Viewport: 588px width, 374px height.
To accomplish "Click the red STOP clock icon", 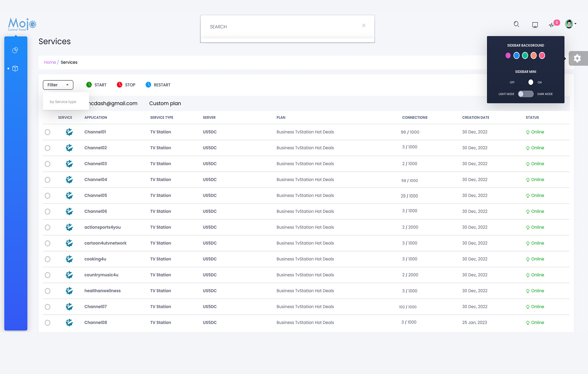I will click(x=119, y=85).
